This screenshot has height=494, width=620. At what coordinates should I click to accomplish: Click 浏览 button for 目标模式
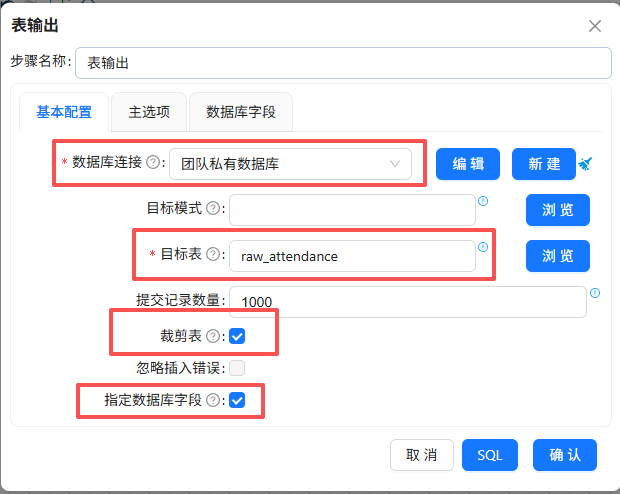pos(558,210)
